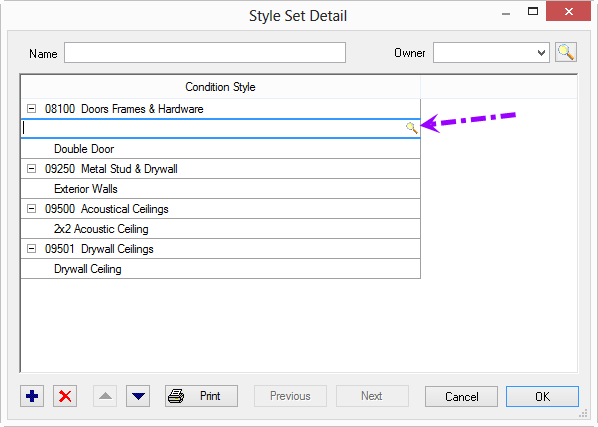Click into the Name text field
Screen dimensions: 598x427
pyautogui.click(x=205, y=53)
